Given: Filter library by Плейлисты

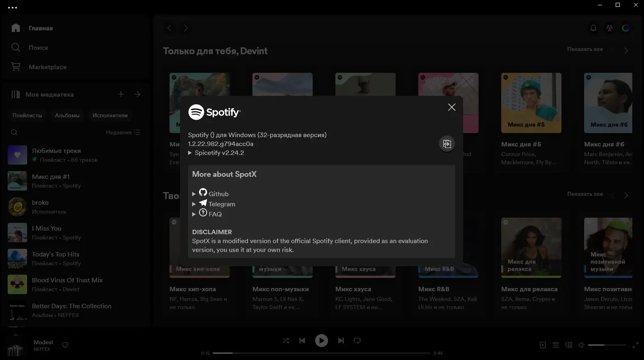Looking at the screenshot, I should tap(27, 115).
